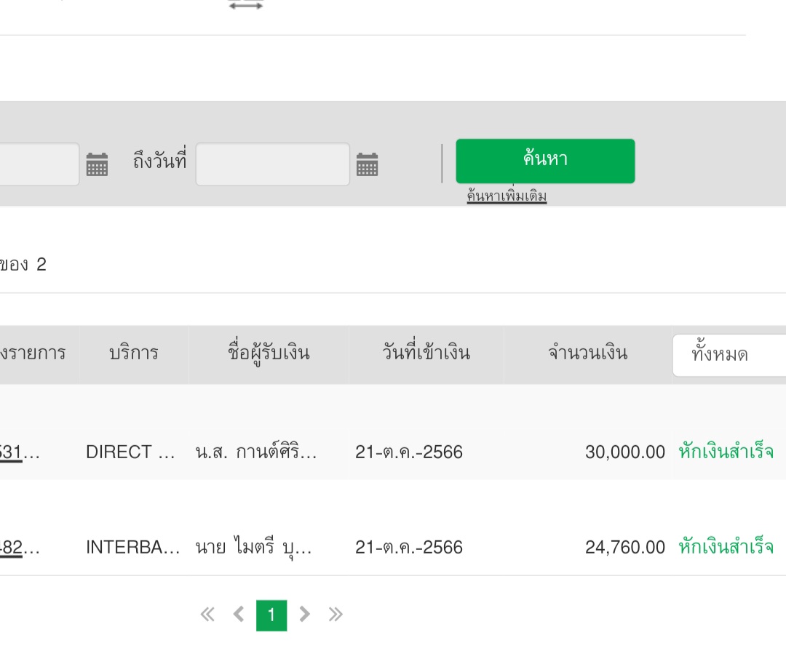This screenshot has width=786, height=672.
Task: Click the ชื่อผู้รับเงิน column header
Action: (269, 354)
